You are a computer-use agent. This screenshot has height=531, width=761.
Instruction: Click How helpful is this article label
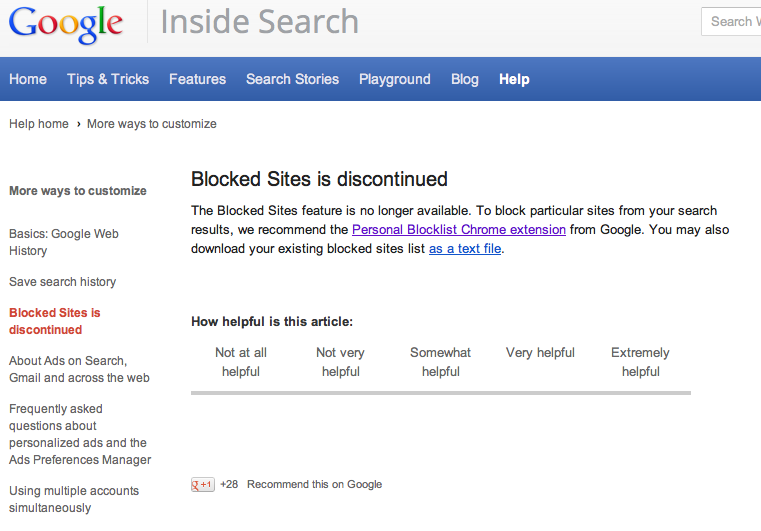[272, 321]
